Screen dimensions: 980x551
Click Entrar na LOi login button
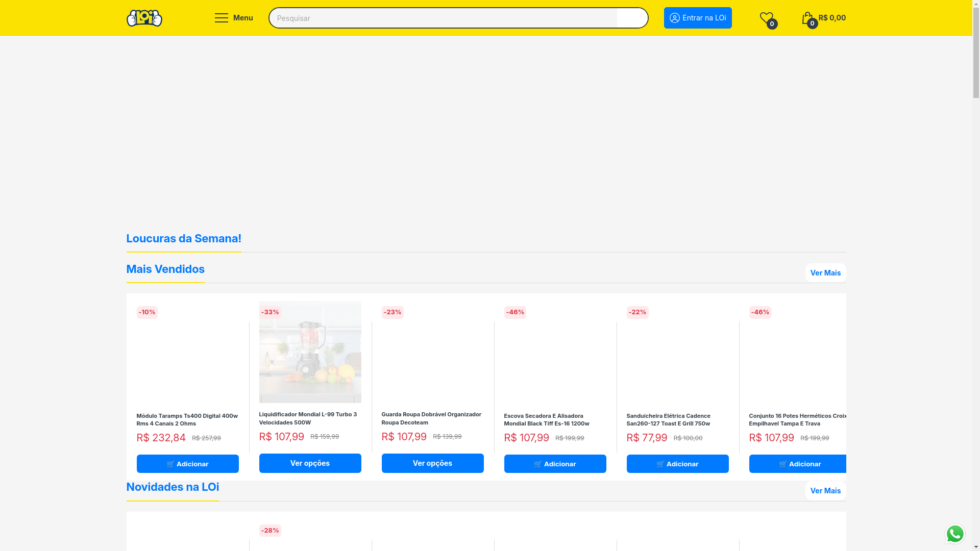coord(698,18)
